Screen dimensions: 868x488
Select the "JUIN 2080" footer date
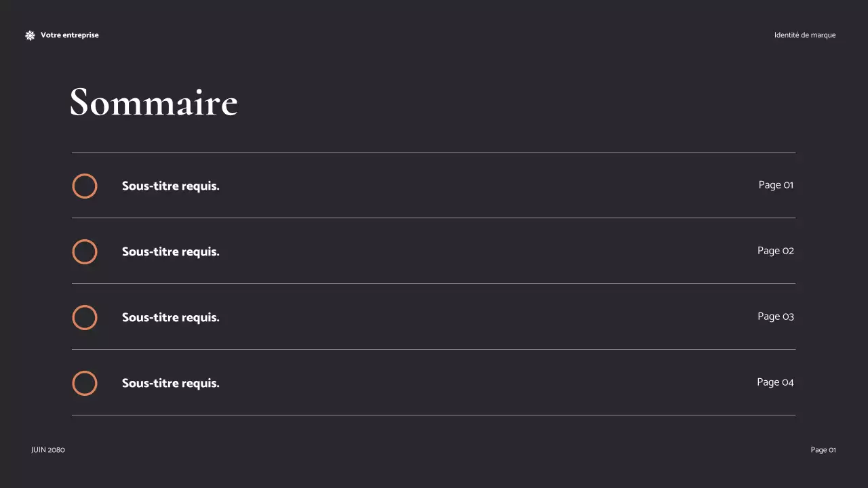[48, 450]
